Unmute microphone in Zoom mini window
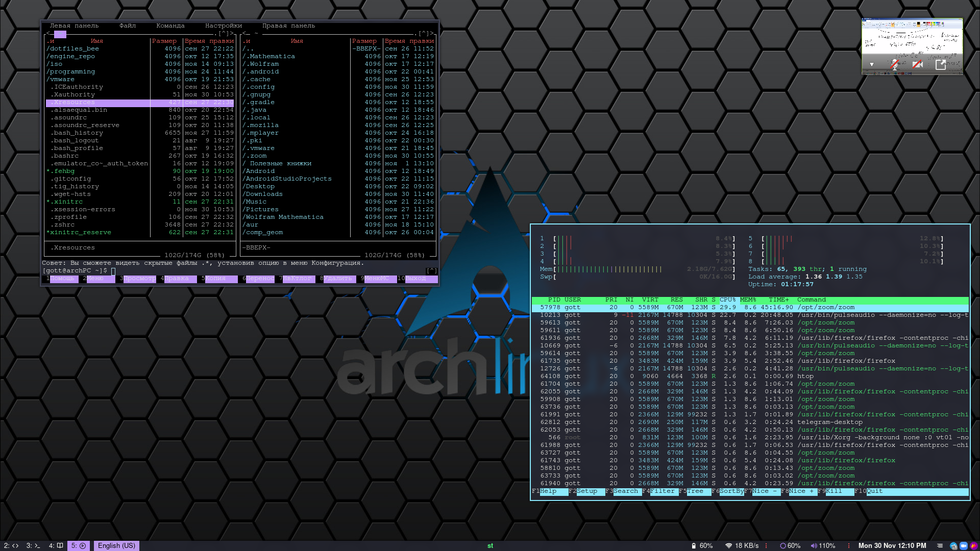 (894, 64)
